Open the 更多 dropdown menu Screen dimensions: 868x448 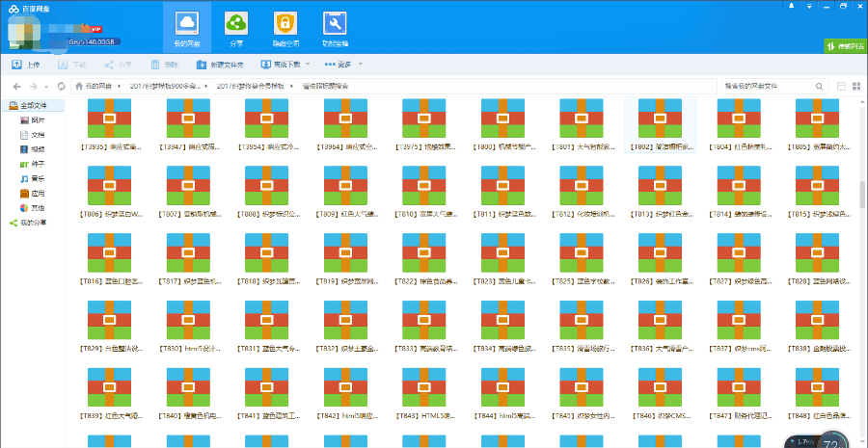click(x=345, y=65)
